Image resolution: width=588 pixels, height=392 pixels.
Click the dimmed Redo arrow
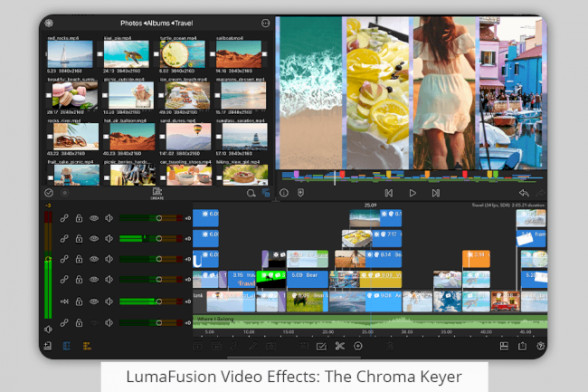tap(540, 193)
